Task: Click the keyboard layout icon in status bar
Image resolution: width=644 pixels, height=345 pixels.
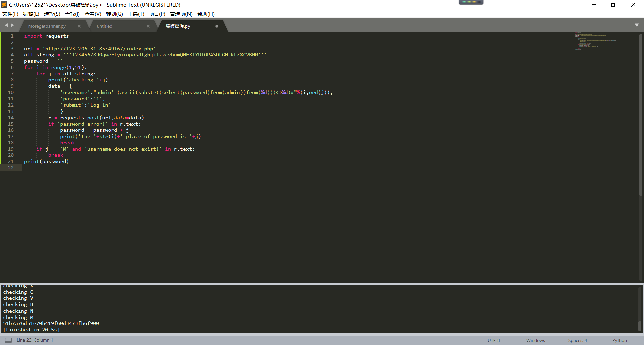Action: [8, 340]
